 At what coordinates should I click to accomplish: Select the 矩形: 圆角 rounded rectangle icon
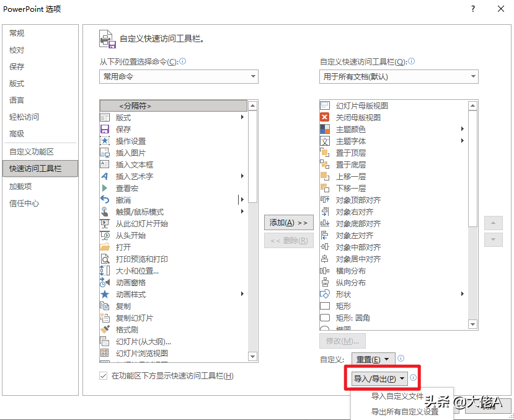pyautogui.click(x=324, y=318)
